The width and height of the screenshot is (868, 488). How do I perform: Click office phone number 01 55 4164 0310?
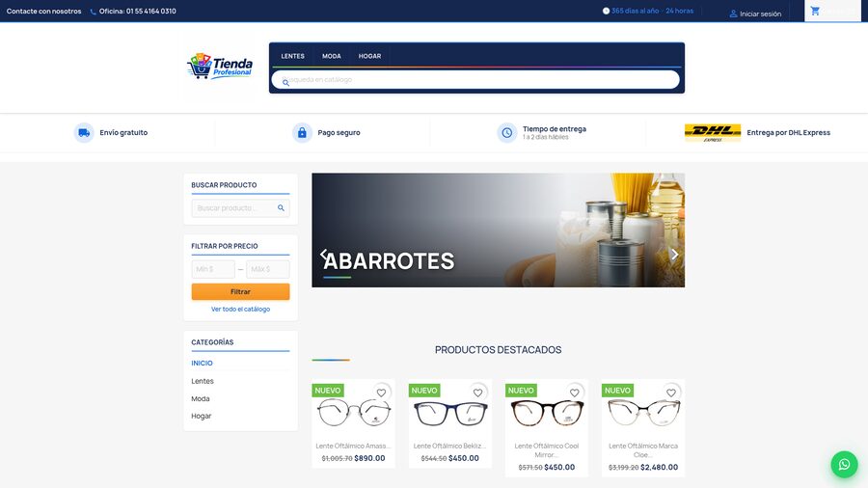click(151, 11)
